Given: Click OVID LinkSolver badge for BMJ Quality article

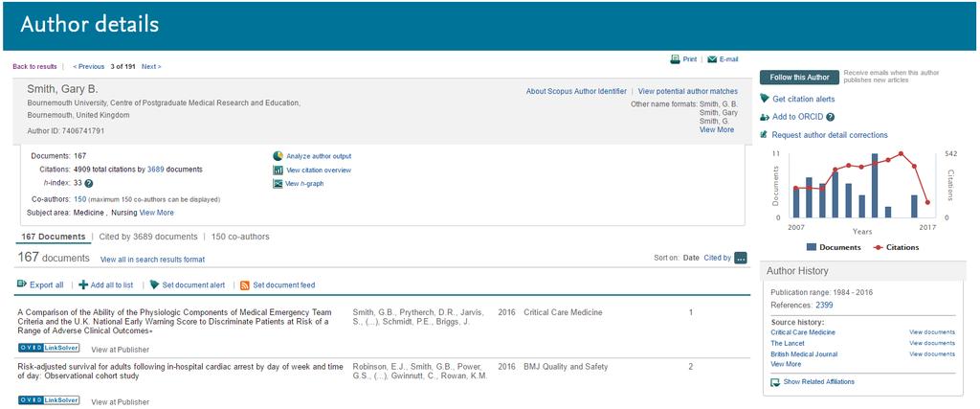Looking at the screenshot, I should coord(49,401).
